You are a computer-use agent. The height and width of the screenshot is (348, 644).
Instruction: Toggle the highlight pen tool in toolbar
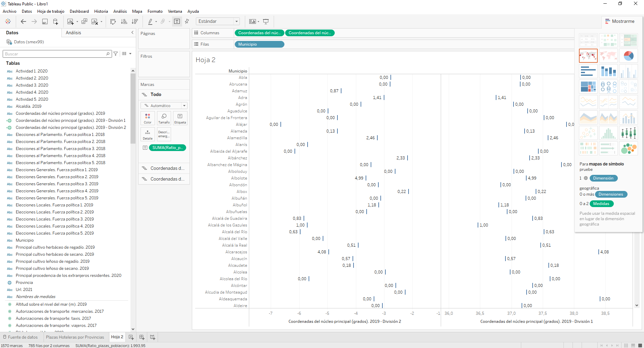pos(151,21)
